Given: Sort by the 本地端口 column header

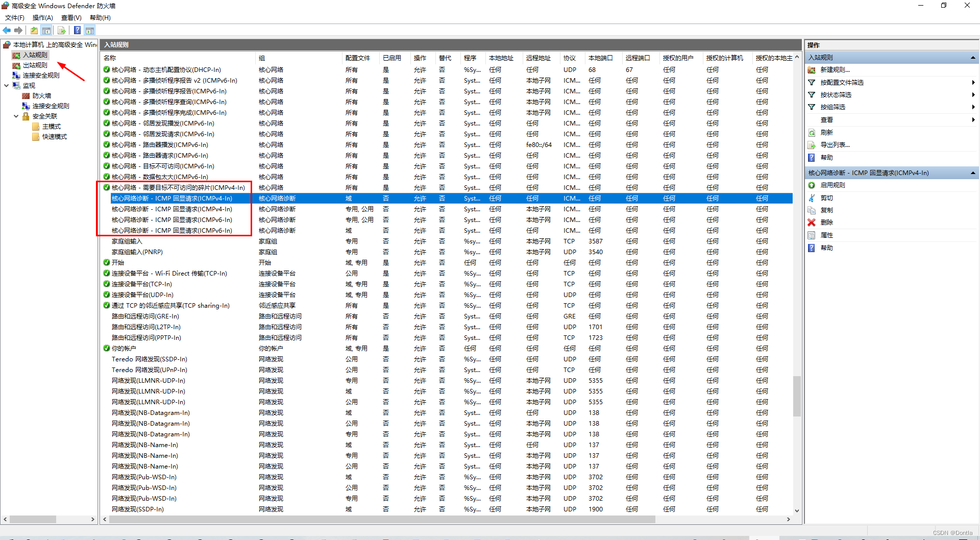Looking at the screenshot, I should 604,58.
